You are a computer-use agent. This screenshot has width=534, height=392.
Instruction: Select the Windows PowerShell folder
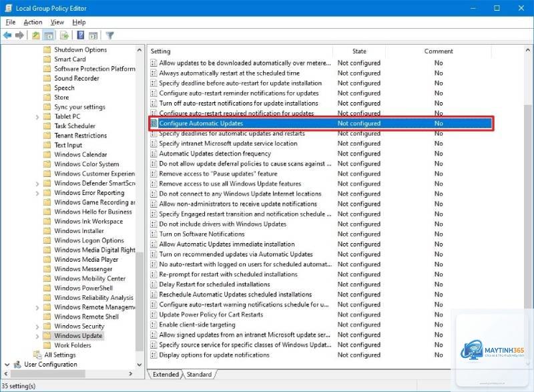[x=83, y=288]
